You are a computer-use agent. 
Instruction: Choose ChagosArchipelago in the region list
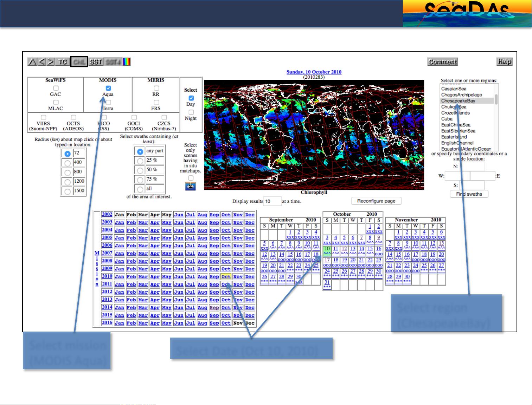click(461, 95)
